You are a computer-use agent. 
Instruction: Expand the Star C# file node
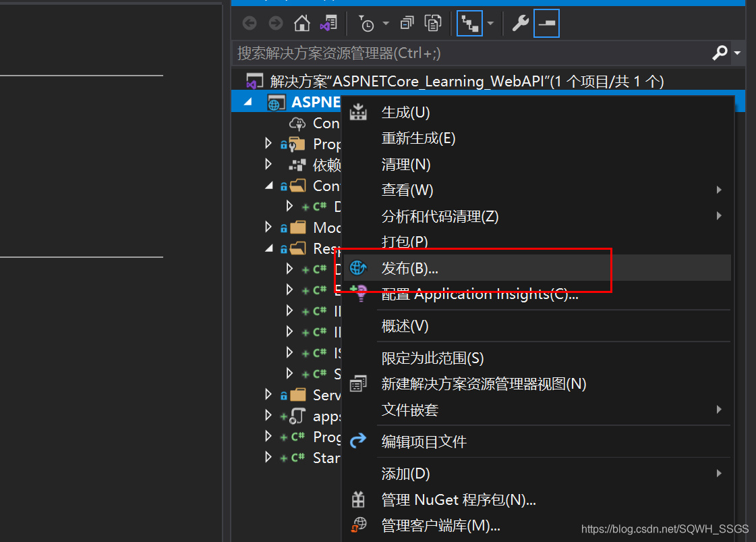268,457
